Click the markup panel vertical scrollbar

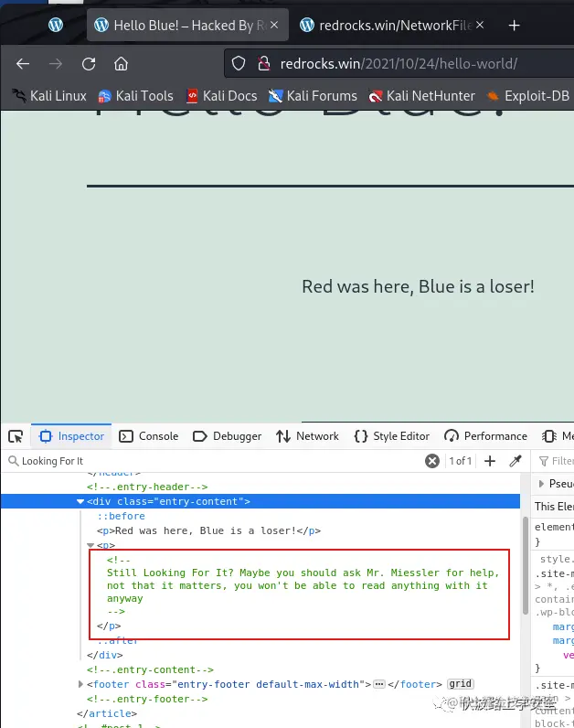(526, 565)
